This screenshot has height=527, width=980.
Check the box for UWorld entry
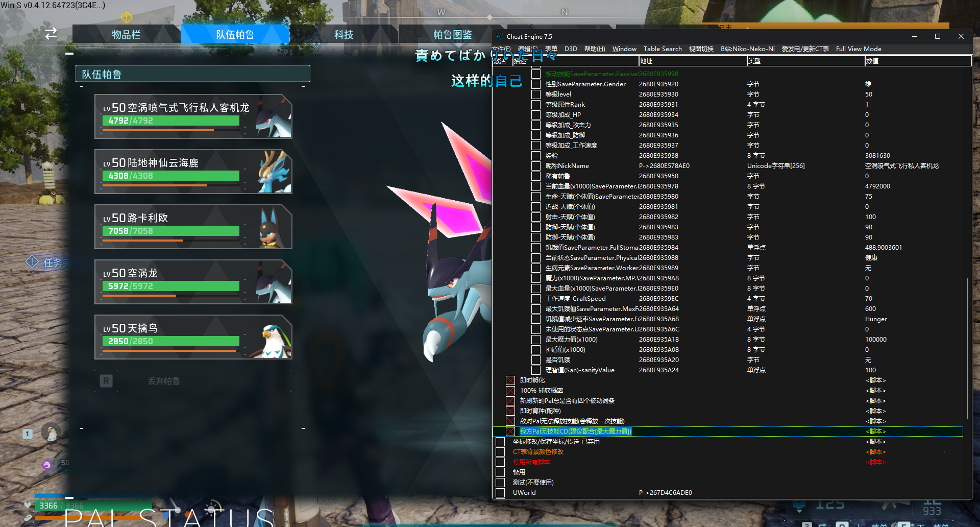click(500, 493)
